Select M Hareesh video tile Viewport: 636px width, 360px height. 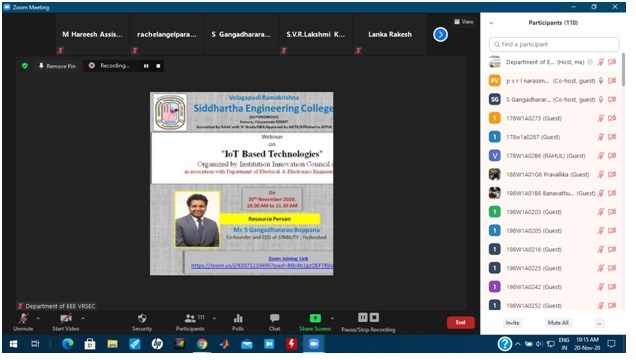pos(92,35)
